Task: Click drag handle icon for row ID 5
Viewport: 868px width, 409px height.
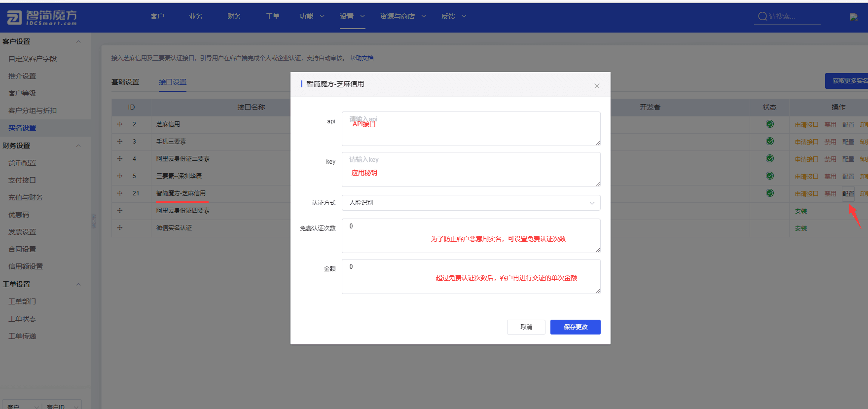Action: pos(120,176)
